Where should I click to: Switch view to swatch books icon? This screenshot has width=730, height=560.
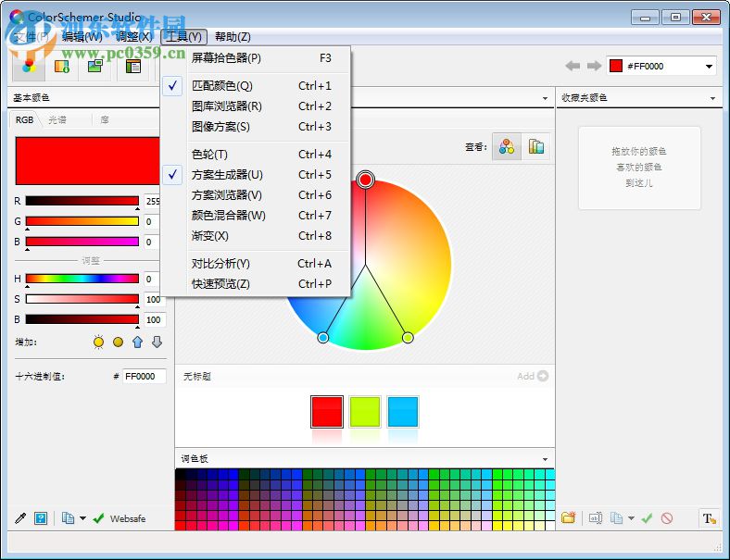535,147
